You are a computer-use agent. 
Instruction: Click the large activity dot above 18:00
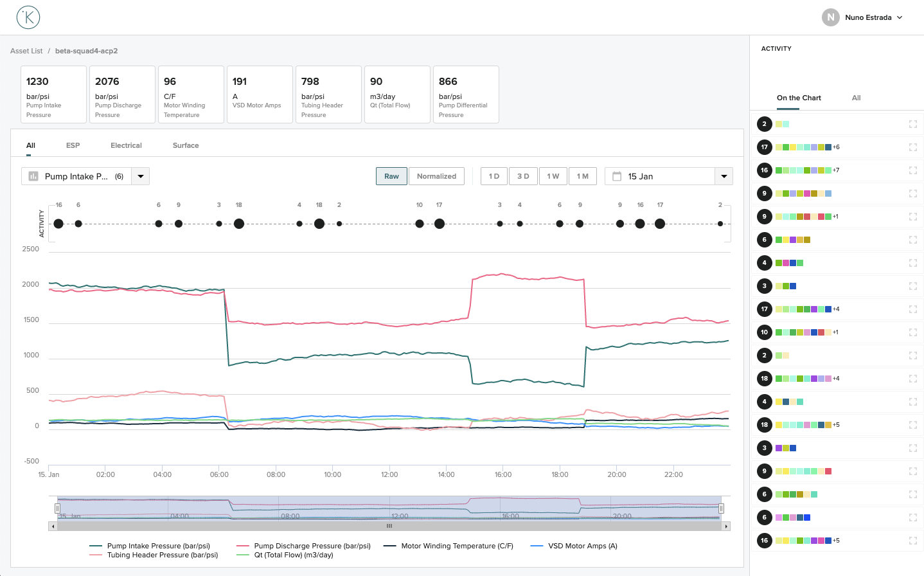tap(560, 224)
